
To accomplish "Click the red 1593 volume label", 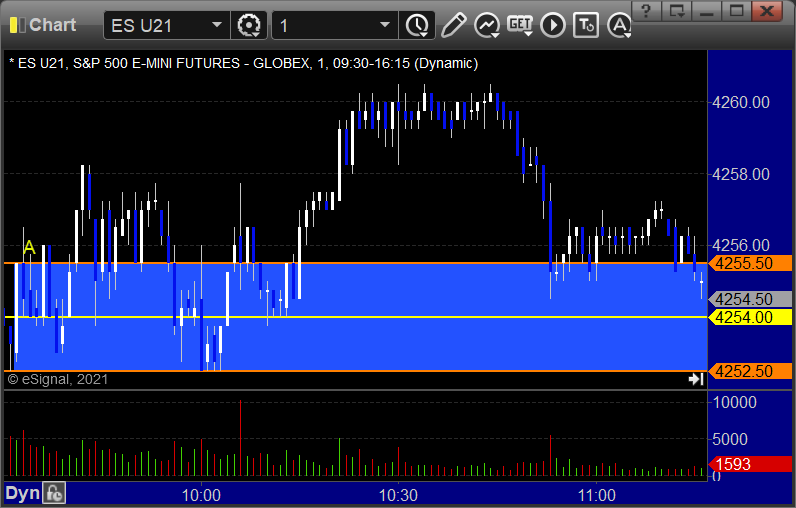I will 750,464.
